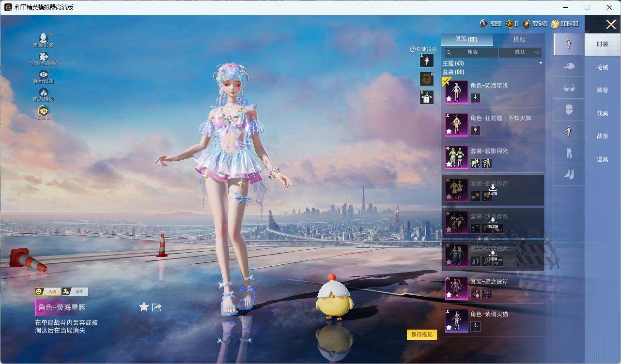
Task: Open the 装备 equipment tab
Action: pos(603,90)
